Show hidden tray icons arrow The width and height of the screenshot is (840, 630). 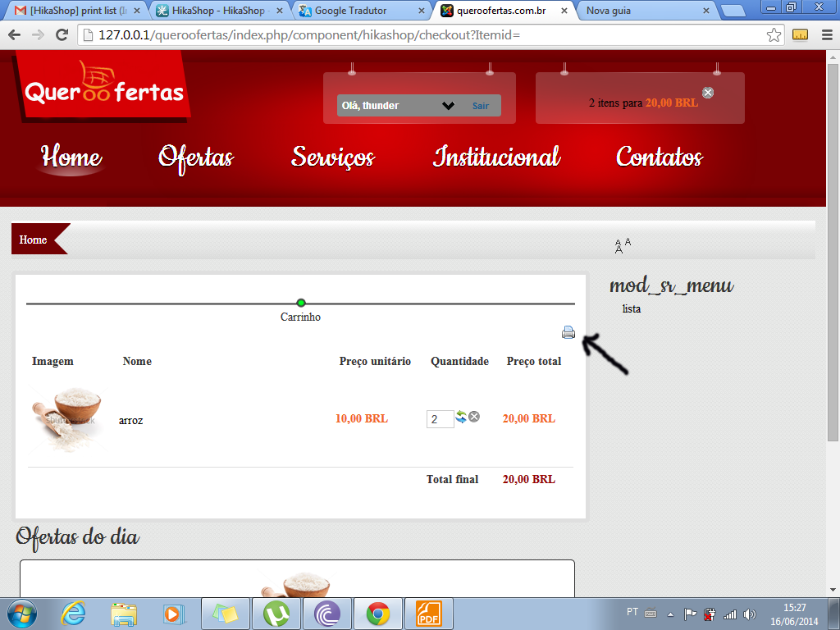pyautogui.click(x=670, y=614)
